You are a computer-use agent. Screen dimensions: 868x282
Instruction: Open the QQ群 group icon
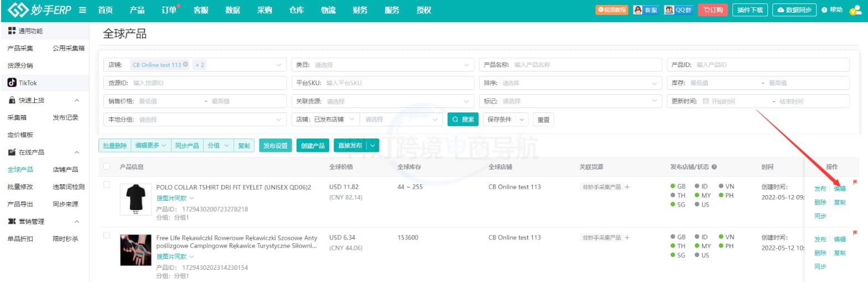coord(678,10)
